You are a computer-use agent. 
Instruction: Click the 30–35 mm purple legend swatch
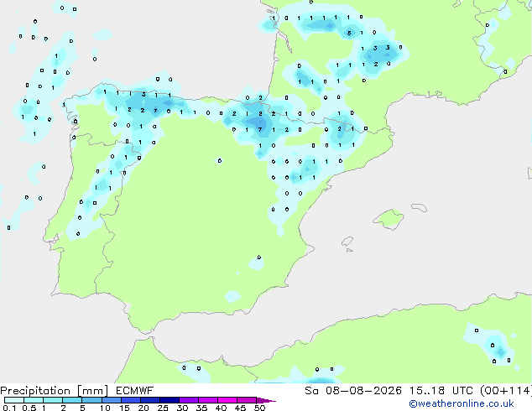click(x=188, y=400)
